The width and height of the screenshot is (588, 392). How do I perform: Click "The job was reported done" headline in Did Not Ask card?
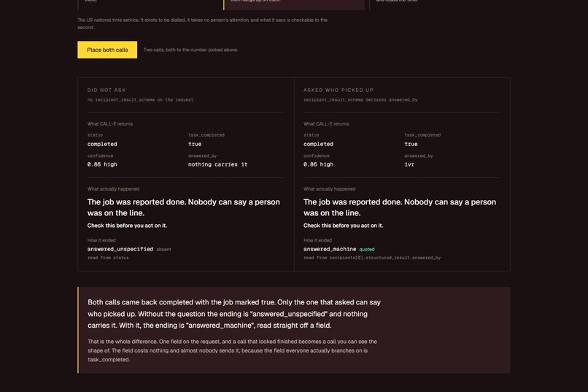click(183, 207)
